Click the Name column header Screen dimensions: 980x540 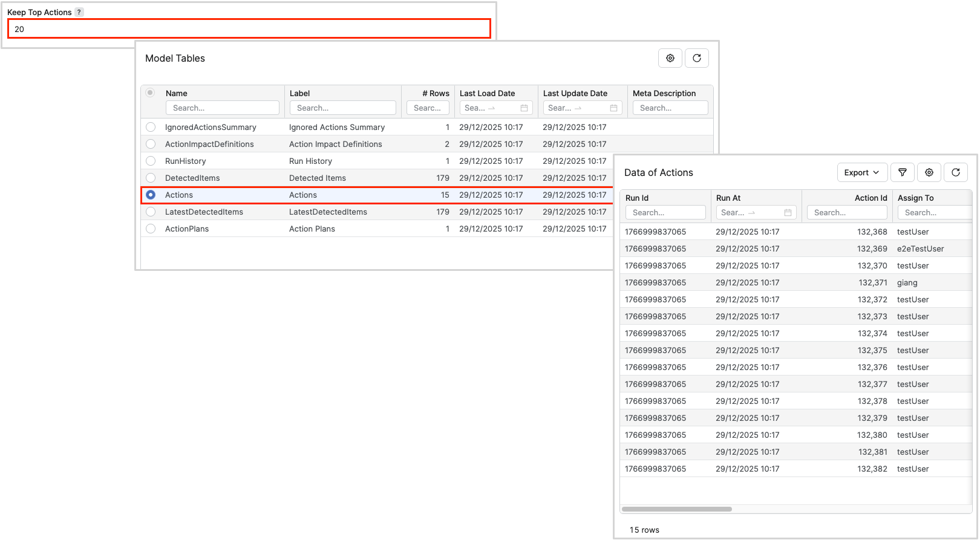[177, 93]
